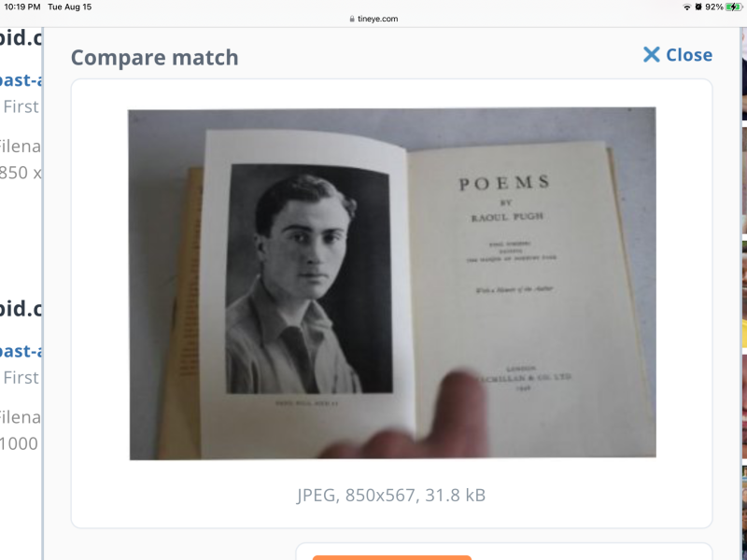Tap the Tue Aug 15 date
747x560 pixels.
coord(69,7)
